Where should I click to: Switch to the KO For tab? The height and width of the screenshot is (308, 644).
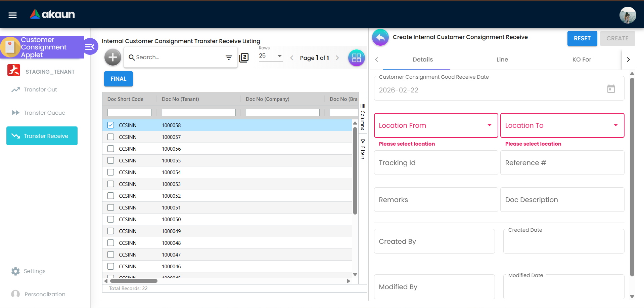tap(582, 60)
